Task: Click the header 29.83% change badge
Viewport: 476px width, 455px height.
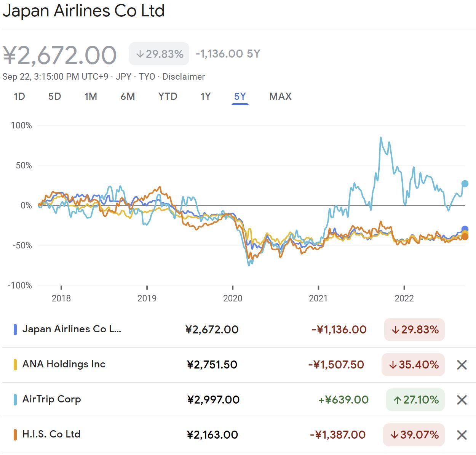Action: tap(159, 54)
